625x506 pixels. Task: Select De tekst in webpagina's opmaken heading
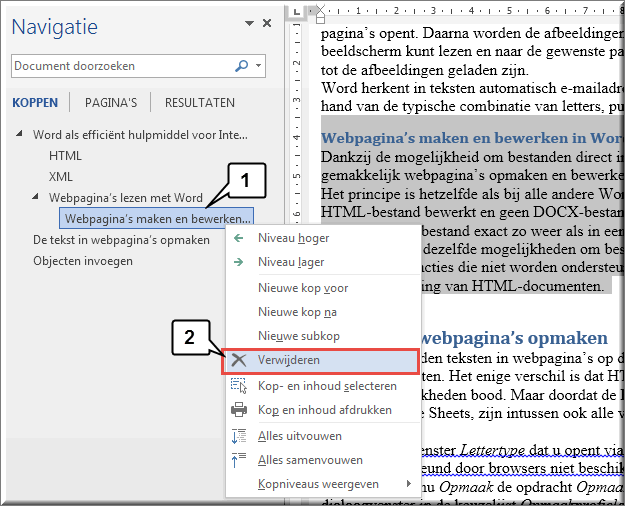(121, 240)
